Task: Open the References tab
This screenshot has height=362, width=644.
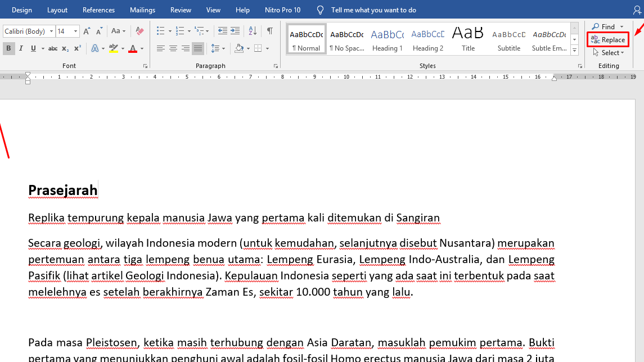Action: pos(98,10)
